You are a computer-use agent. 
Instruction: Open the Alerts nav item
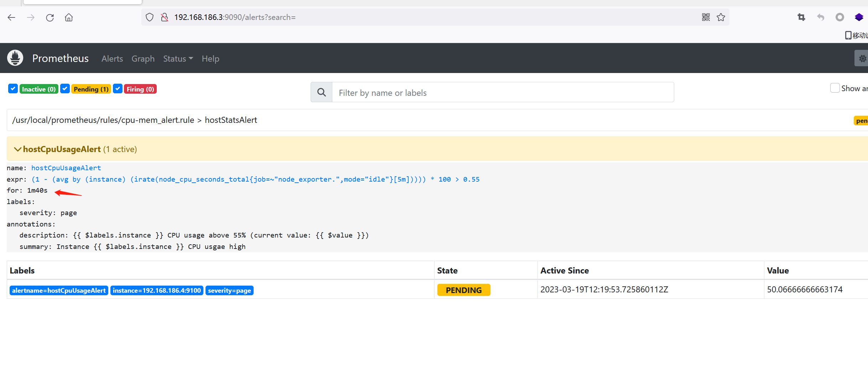point(112,59)
